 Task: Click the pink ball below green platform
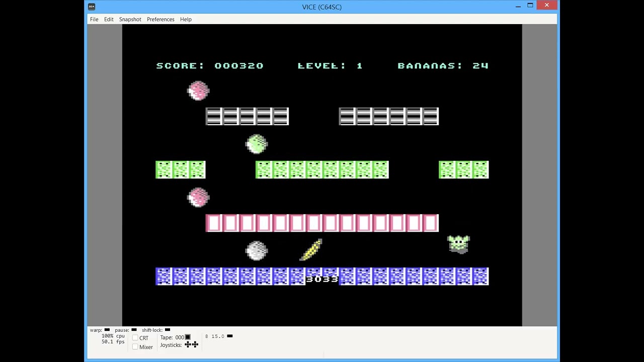pos(198,197)
